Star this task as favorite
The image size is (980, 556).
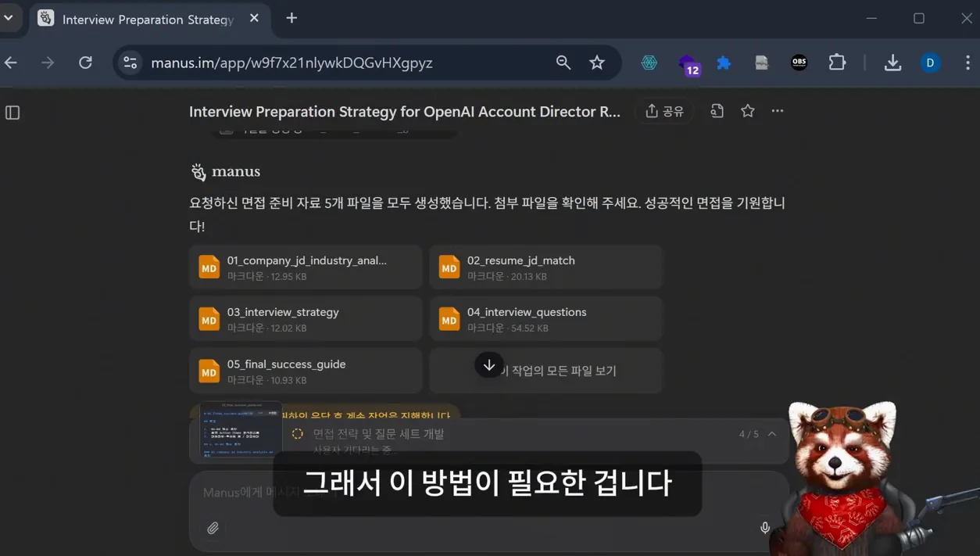747,111
